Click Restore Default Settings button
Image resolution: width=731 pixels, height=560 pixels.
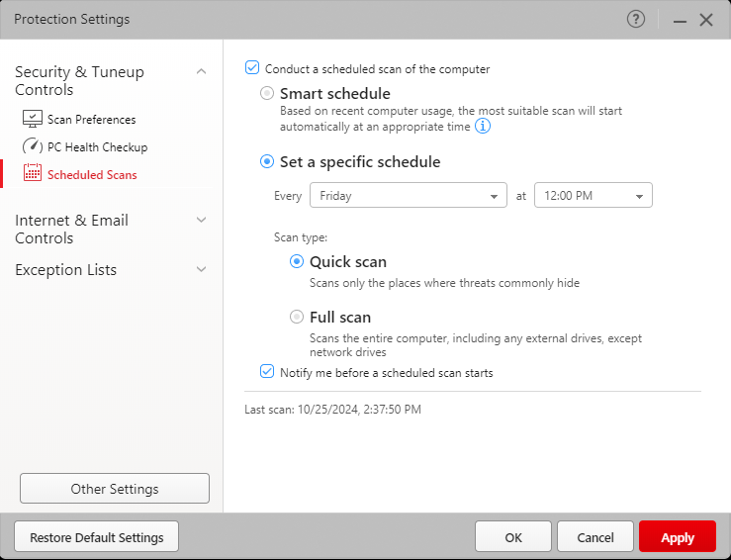96,537
